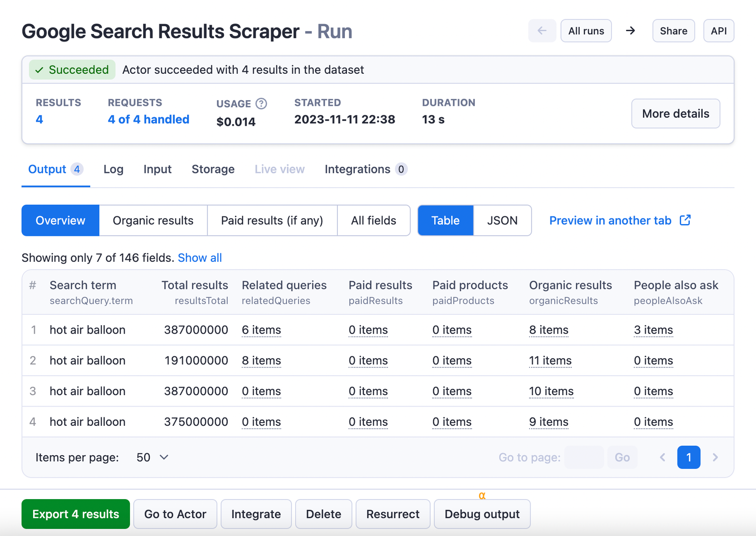Select the Organic results view
The image size is (756, 536).
point(153,220)
